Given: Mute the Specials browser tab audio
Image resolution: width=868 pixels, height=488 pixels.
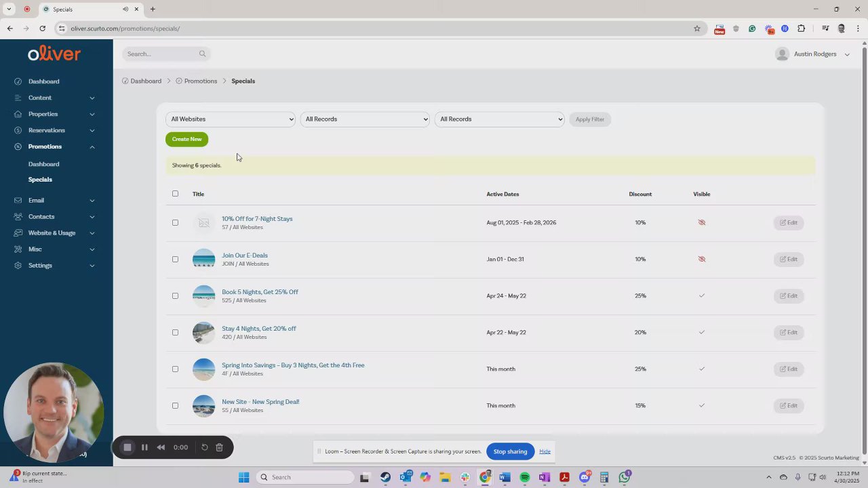Looking at the screenshot, I should [125, 9].
